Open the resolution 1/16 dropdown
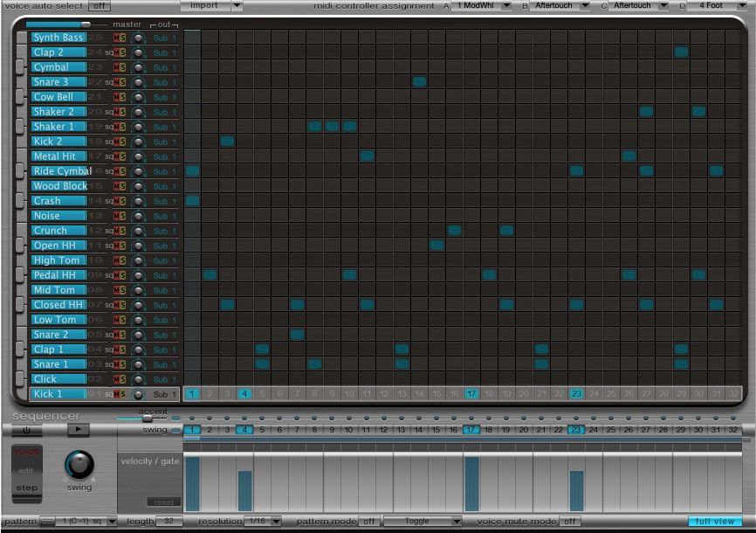The height and width of the screenshot is (533, 756). tap(264, 522)
